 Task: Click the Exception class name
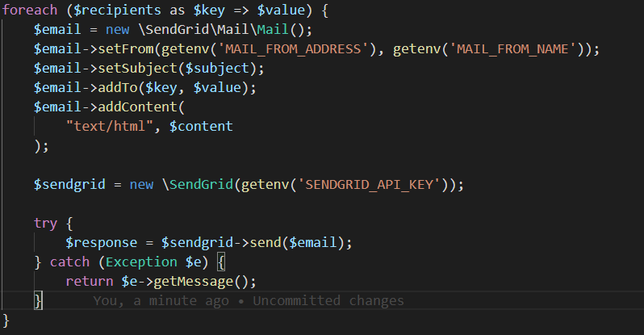[x=141, y=262]
